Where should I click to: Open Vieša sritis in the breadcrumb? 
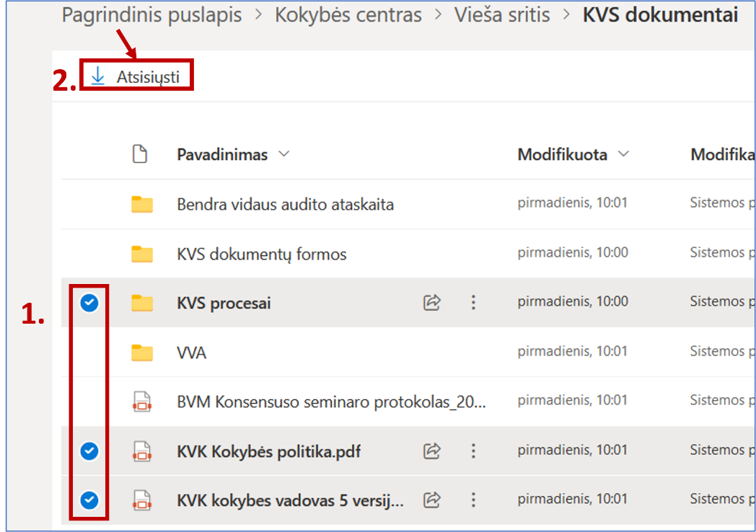point(501,15)
